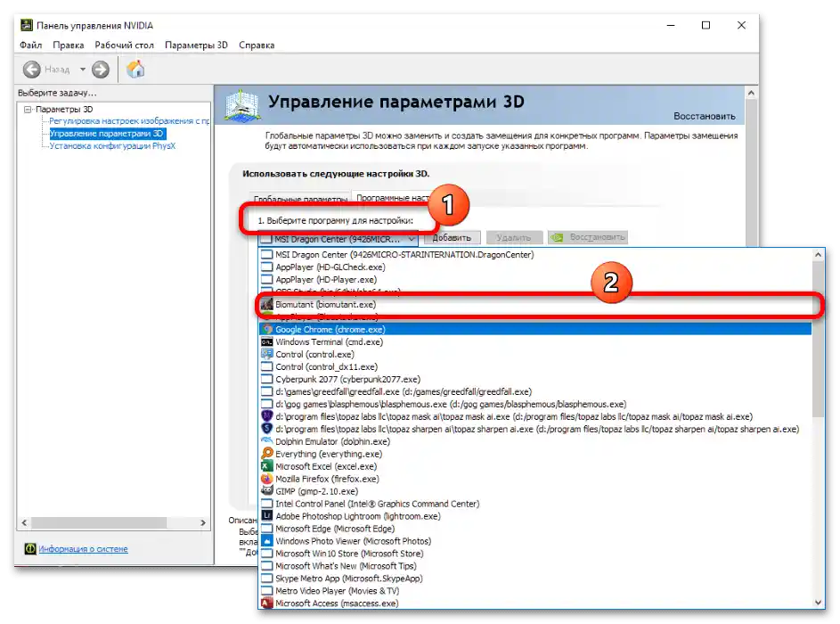The image size is (840, 624).
Task: Maximize the NVIDIA control panel window
Action: click(706, 25)
